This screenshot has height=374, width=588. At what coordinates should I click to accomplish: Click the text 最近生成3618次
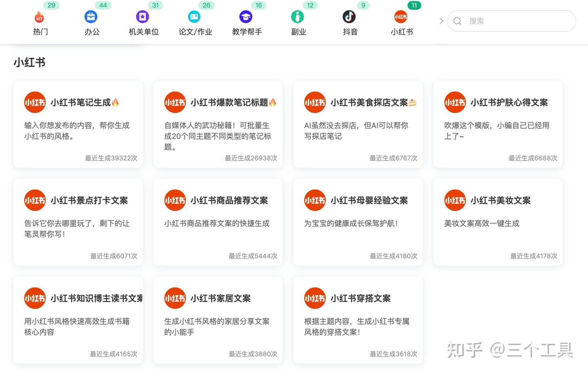(x=394, y=354)
